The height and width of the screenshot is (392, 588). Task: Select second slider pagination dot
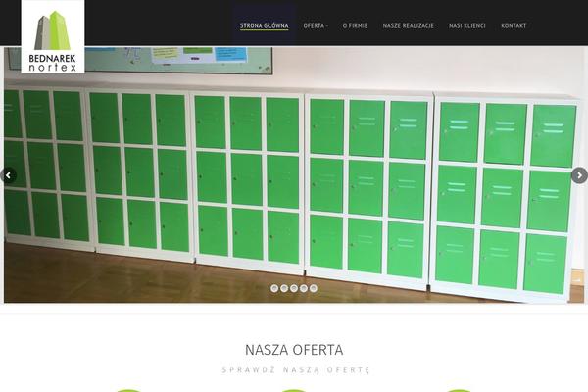pos(284,288)
